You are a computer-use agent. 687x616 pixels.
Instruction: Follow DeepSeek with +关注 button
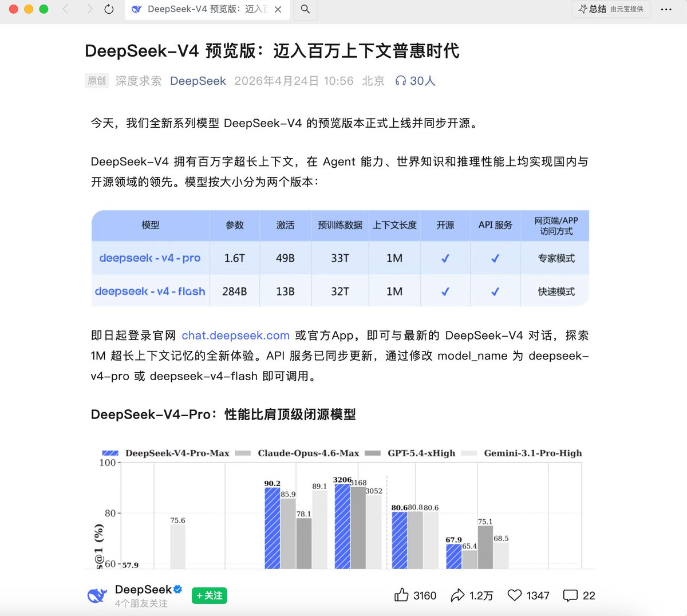tap(210, 596)
